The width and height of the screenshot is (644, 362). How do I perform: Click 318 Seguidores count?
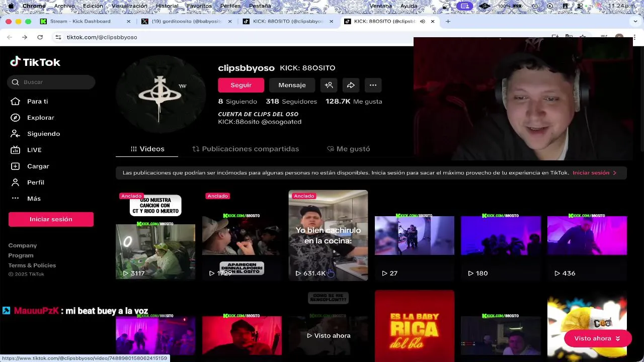click(x=291, y=101)
